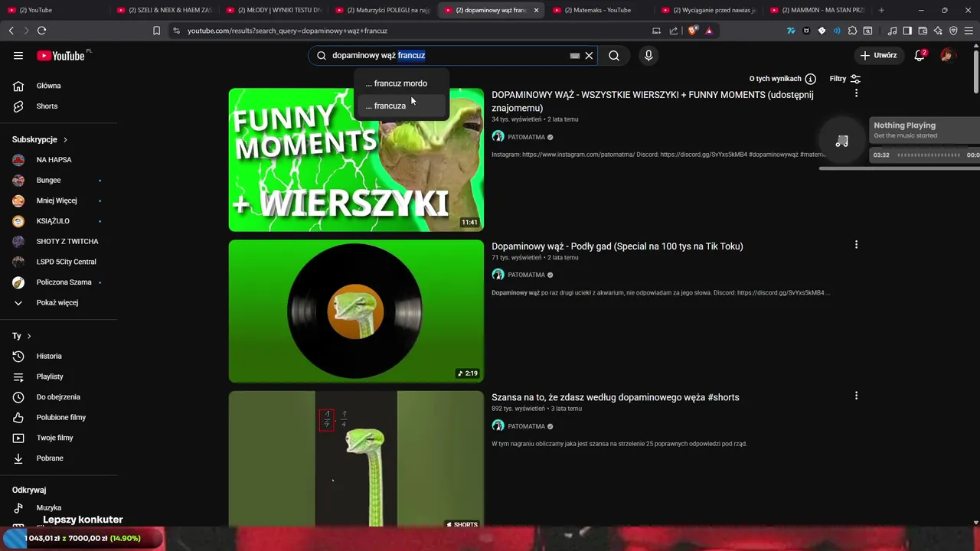Play the vinyl record Podły gad thumbnail
This screenshot has height=551, width=980.
(356, 311)
